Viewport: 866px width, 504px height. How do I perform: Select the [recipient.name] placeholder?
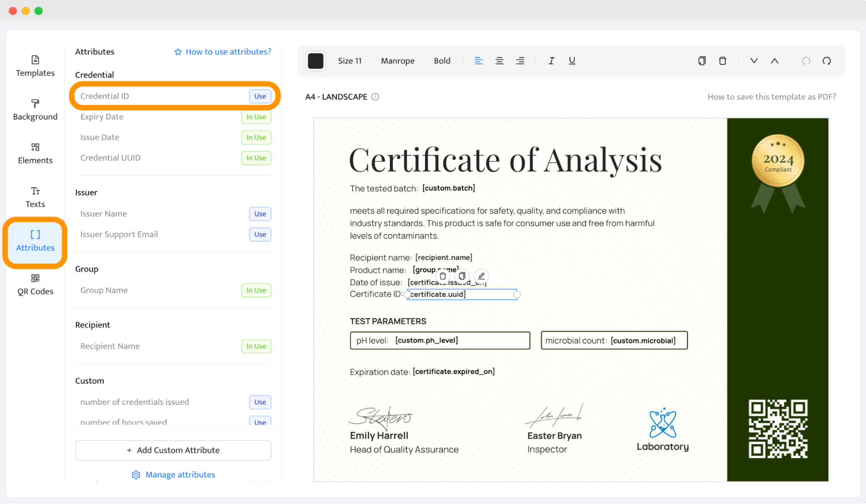click(x=444, y=258)
